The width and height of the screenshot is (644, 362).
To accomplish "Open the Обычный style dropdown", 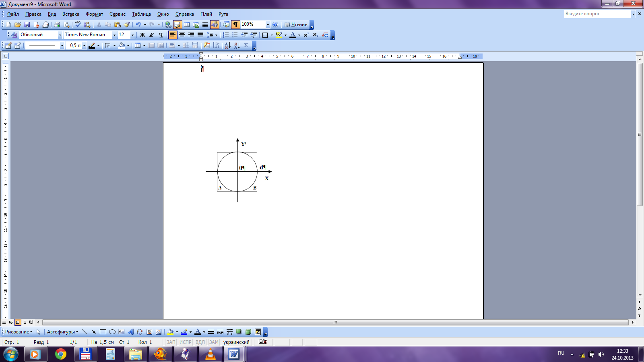I will point(60,35).
